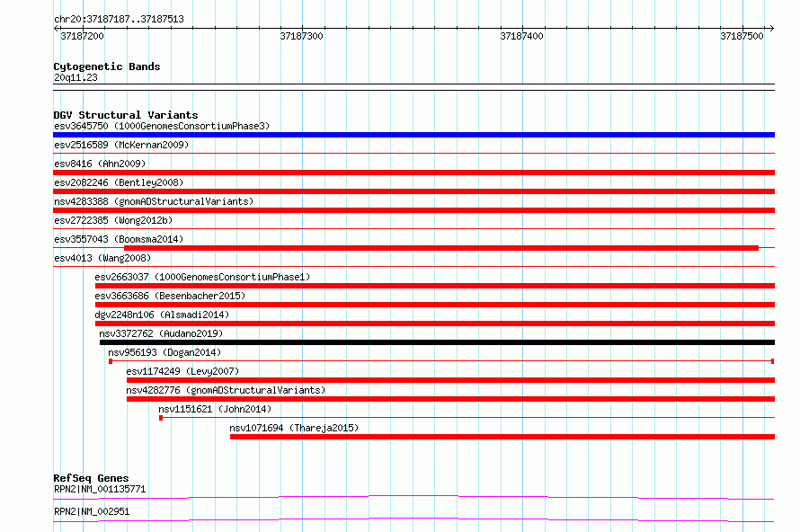Select the red bar under esv8416
Viewport: 800px width, 532px height.
413,173
